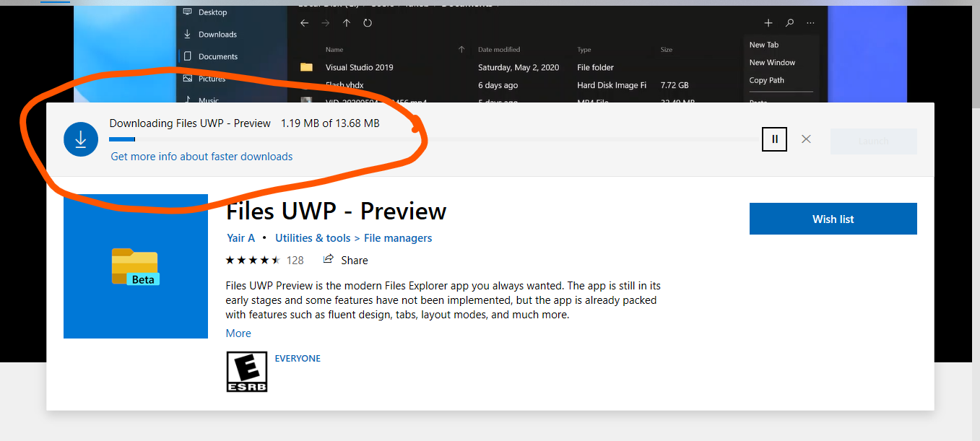Click the greyed-out Launch button
Viewport: 980px width, 441px height.
coord(874,141)
